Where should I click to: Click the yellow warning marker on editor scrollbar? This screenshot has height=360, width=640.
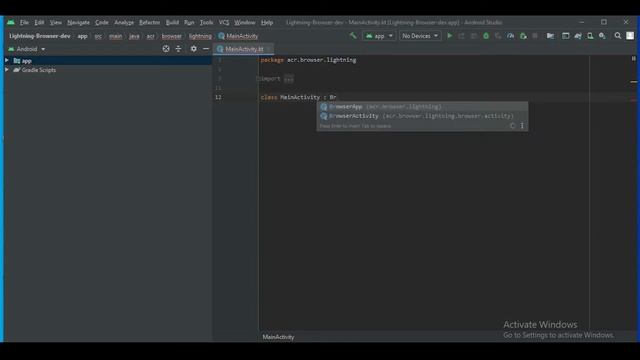coord(633,82)
